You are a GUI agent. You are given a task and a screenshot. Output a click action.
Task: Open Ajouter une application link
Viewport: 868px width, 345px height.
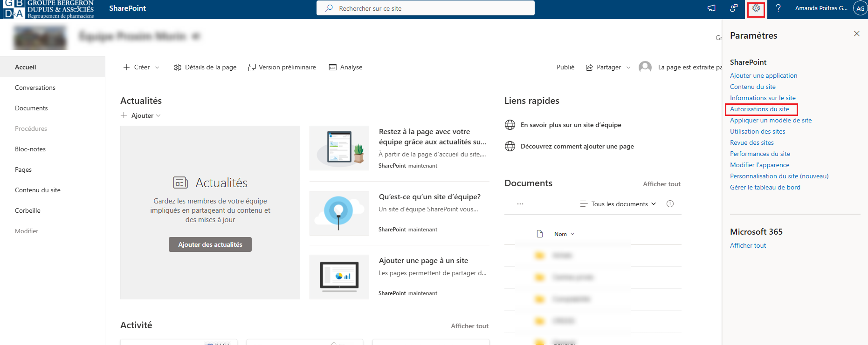[764, 75]
